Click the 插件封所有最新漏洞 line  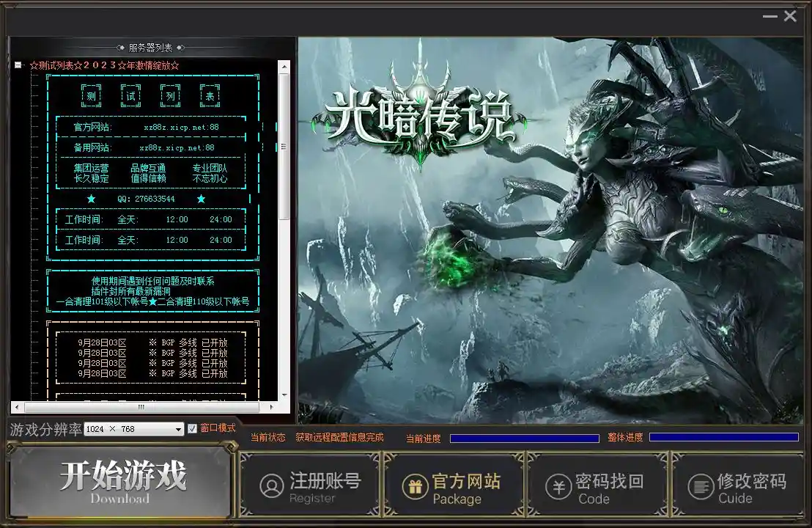pyautogui.click(x=131, y=291)
